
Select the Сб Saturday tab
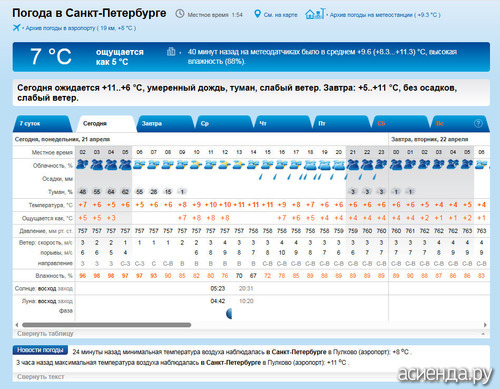[x=381, y=123]
